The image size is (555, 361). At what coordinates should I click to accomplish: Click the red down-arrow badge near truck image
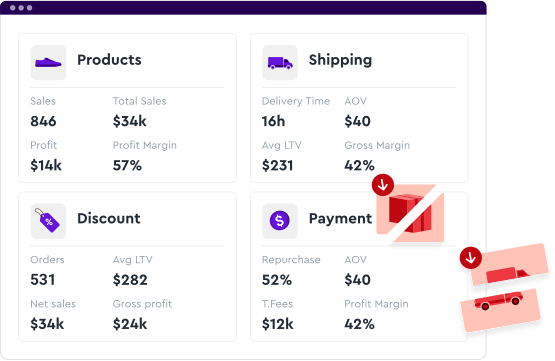[470, 258]
